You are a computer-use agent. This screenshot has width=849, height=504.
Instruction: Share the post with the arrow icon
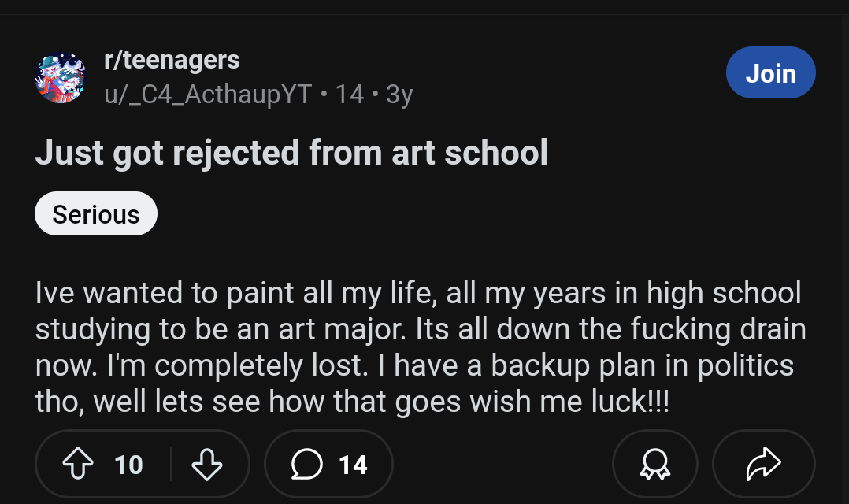[763, 465]
